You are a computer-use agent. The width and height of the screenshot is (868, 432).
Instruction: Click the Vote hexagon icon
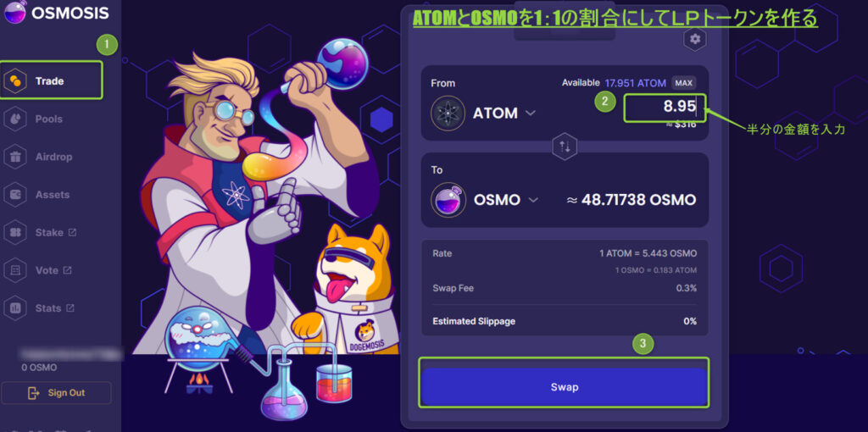(15, 270)
